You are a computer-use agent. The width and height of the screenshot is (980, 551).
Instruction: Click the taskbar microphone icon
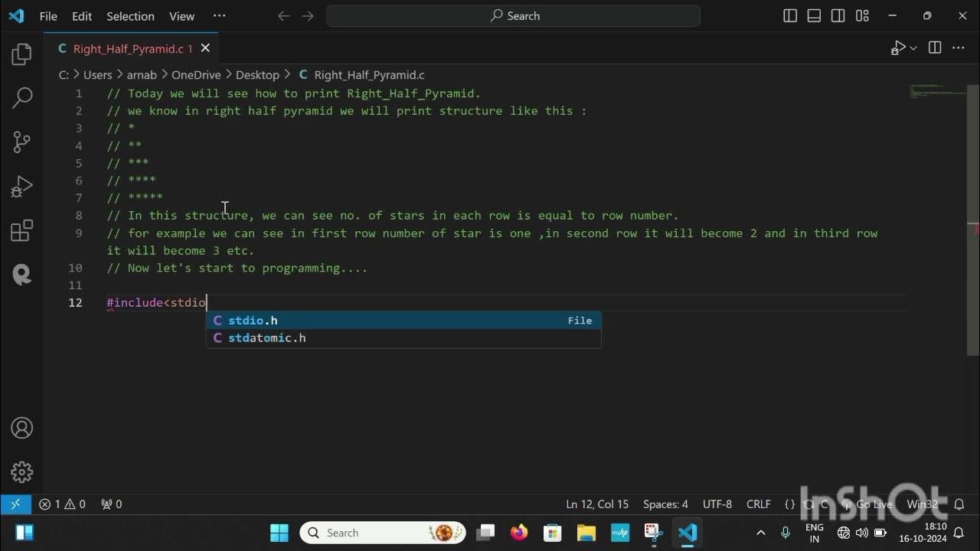point(785,533)
